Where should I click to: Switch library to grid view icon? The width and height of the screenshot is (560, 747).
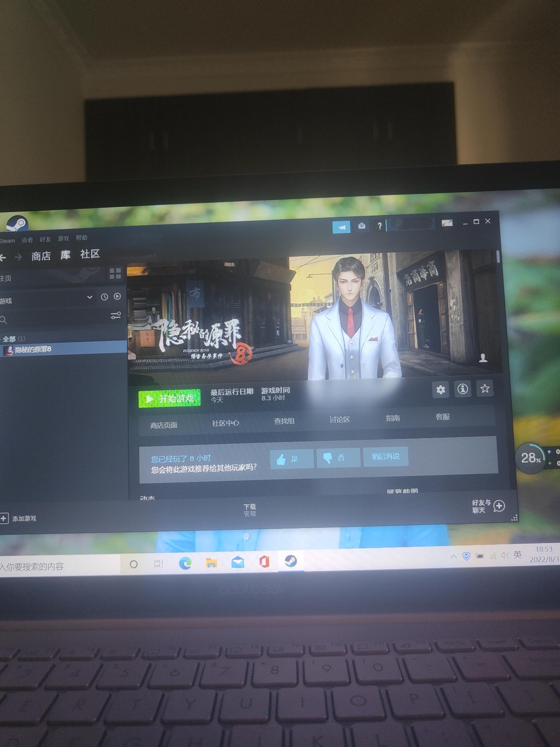pos(115,273)
